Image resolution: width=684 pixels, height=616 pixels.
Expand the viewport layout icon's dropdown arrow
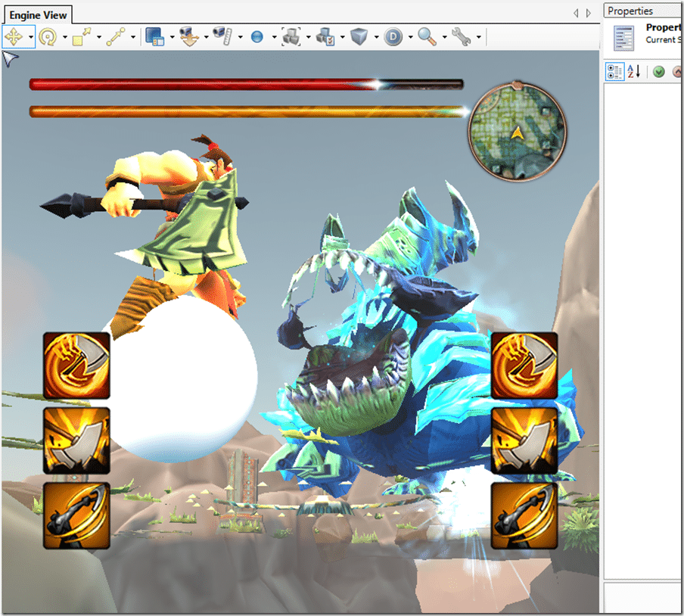[172, 37]
